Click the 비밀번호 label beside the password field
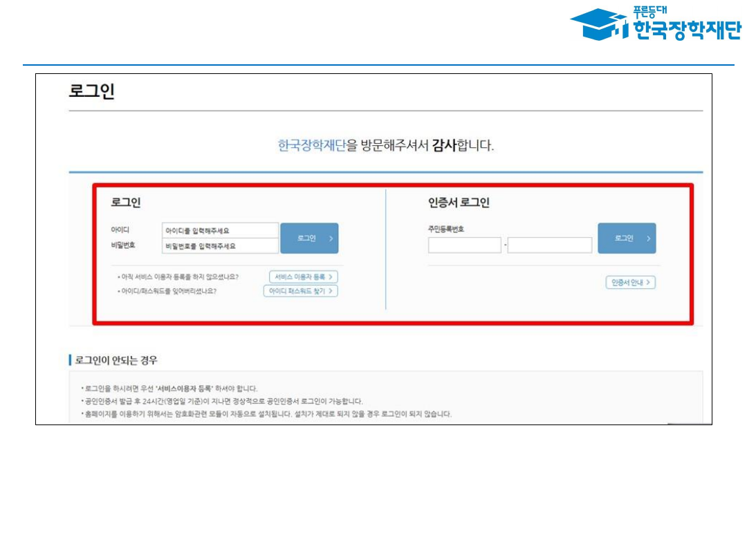Image resolution: width=747 pixels, height=560 pixels. click(123, 245)
